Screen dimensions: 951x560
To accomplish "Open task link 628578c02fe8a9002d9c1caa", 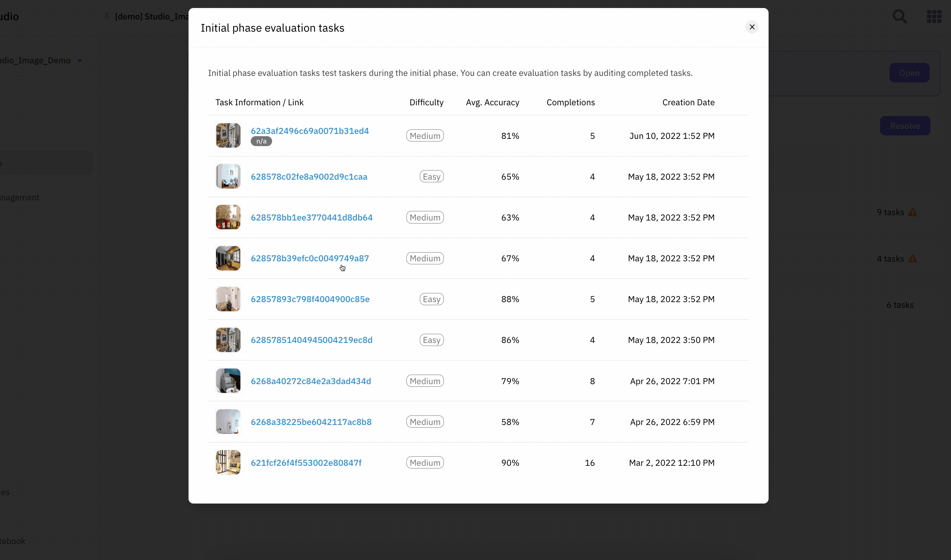I will coord(309,177).
